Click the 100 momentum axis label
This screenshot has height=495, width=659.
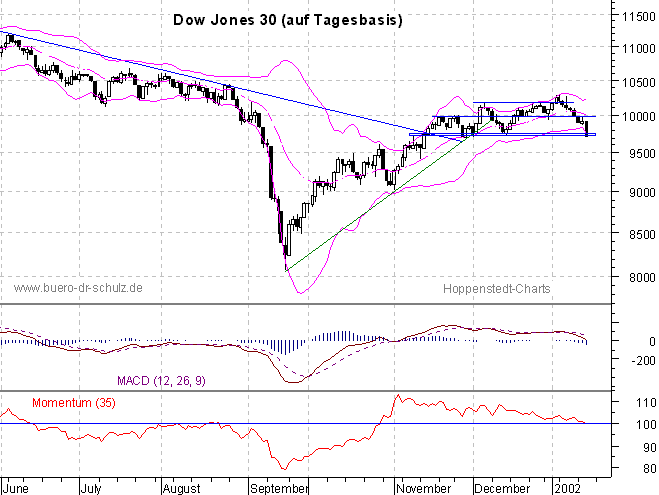[x=646, y=424]
